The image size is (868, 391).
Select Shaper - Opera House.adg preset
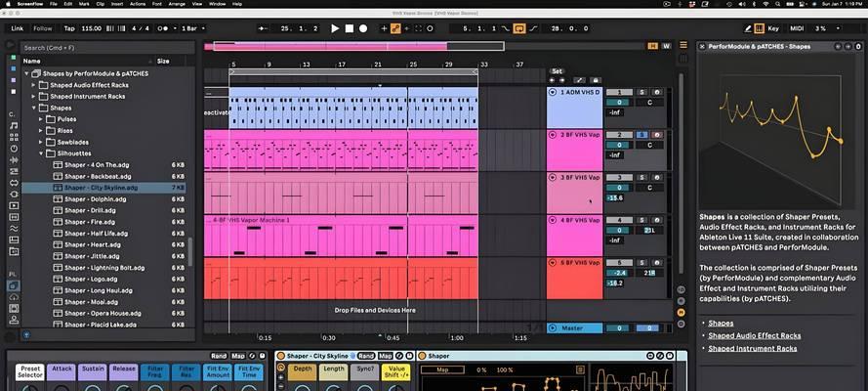(103, 314)
